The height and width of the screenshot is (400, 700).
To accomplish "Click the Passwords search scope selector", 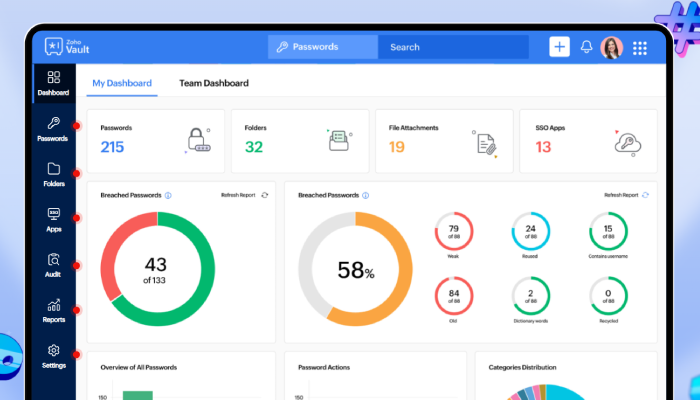I will (323, 47).
